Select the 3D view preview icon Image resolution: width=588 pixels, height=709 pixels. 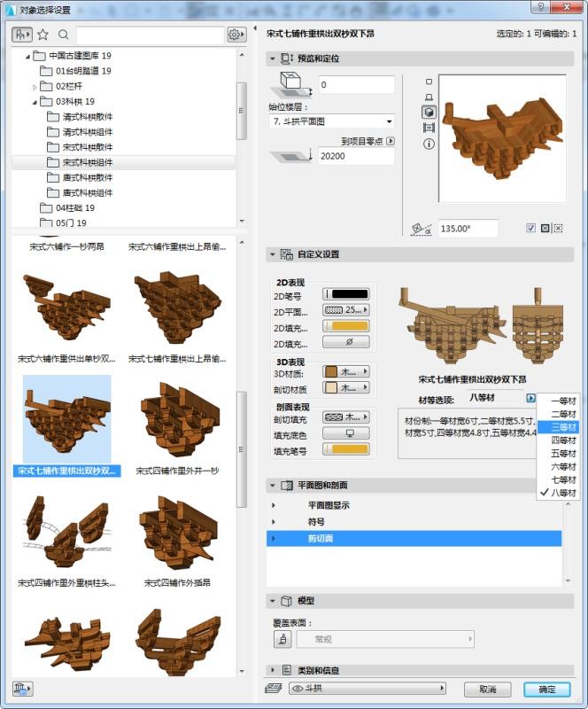[429, 113]
